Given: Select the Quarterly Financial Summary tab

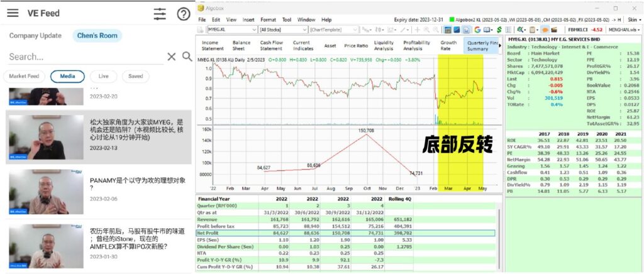Looking at the screenshot, I should 480,45.
